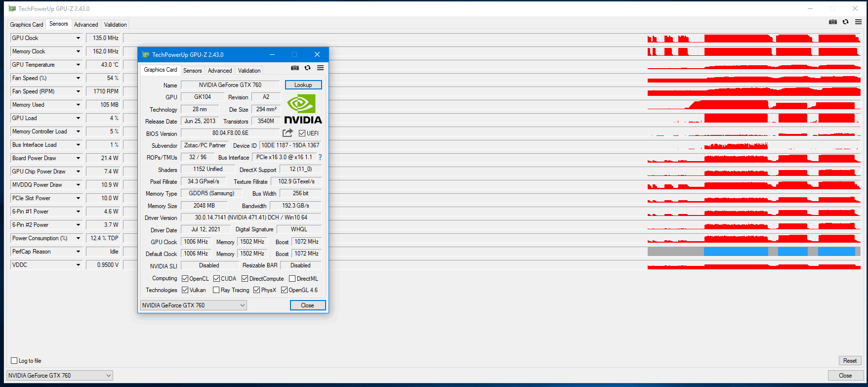This screenshot has height=387, width=868.
Task: Click the PerfCap Reason blue-gray graph bar
Action: pos(754,252)
